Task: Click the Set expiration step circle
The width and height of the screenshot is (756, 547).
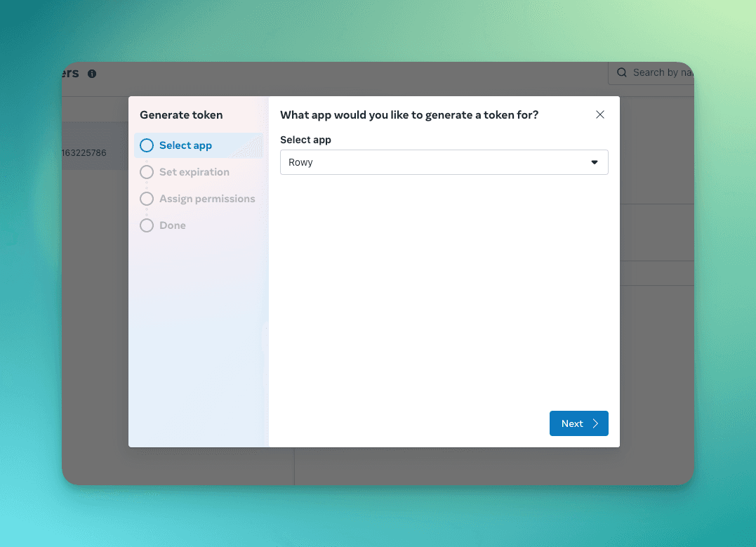Action: click(x=147, y=172)
